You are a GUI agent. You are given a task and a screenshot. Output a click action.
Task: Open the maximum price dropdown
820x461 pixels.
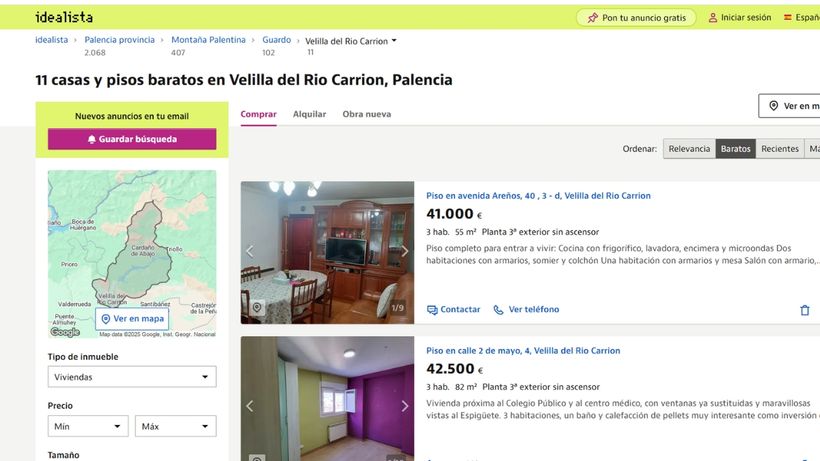click(175, 426)
